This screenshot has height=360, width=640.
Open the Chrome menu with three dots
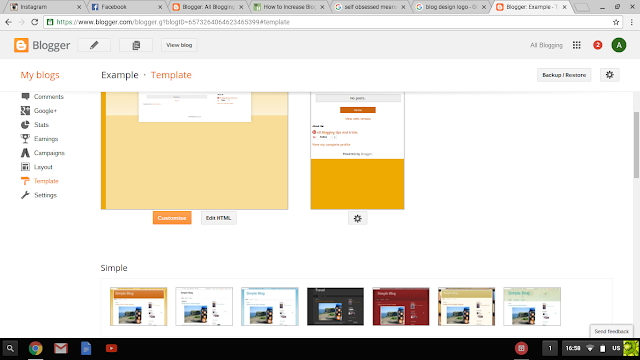tap(631, 22)
